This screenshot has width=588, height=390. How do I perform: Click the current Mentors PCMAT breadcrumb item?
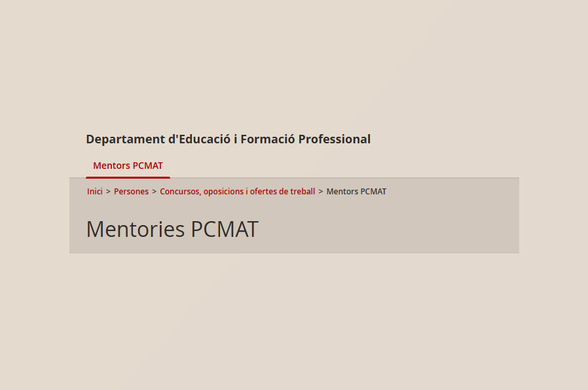coord(356,192)
